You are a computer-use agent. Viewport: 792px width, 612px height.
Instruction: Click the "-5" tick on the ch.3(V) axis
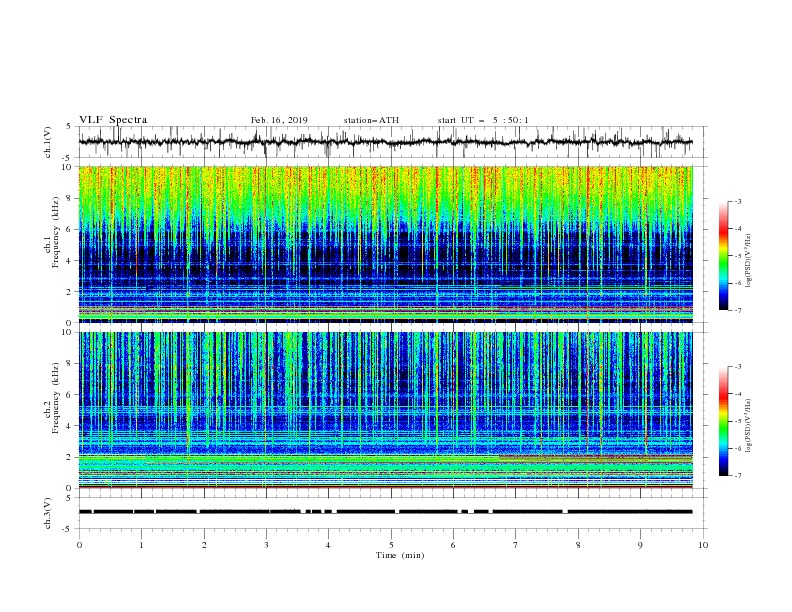pos(68,529)
